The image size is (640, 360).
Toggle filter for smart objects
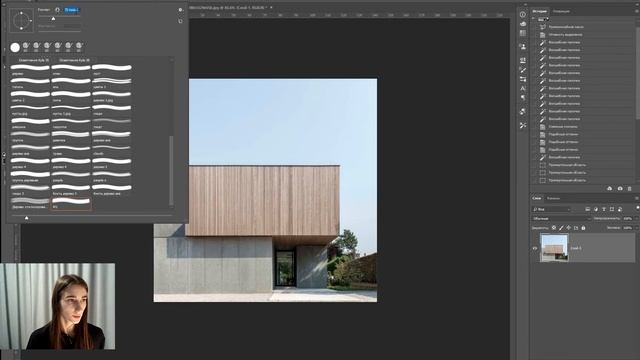(620, 209)
